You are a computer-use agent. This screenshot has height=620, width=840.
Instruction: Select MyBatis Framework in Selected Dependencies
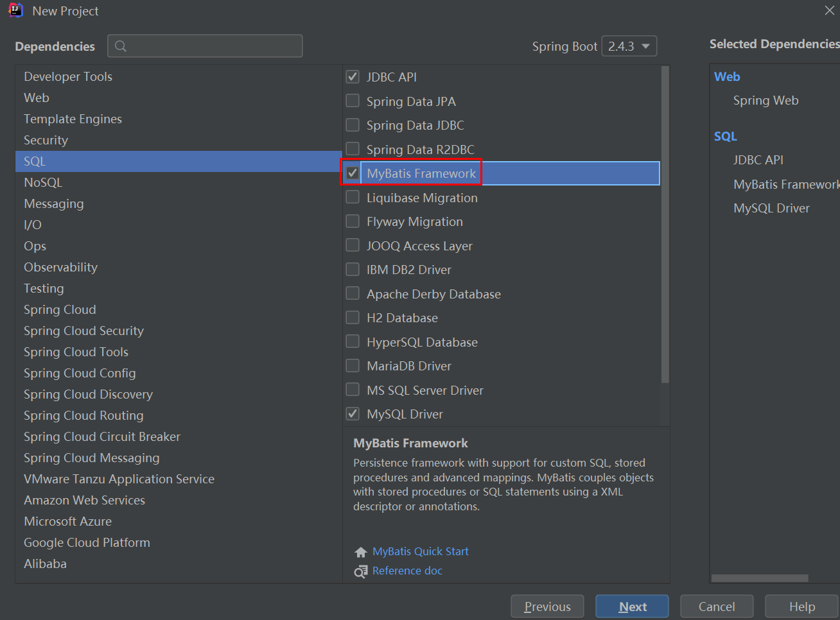click(787, 184)
